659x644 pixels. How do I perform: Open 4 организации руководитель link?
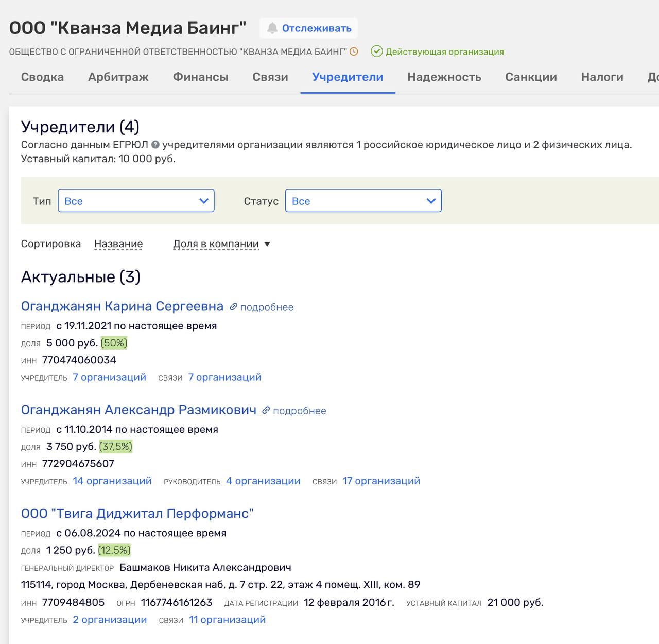(x=263, y=481)
